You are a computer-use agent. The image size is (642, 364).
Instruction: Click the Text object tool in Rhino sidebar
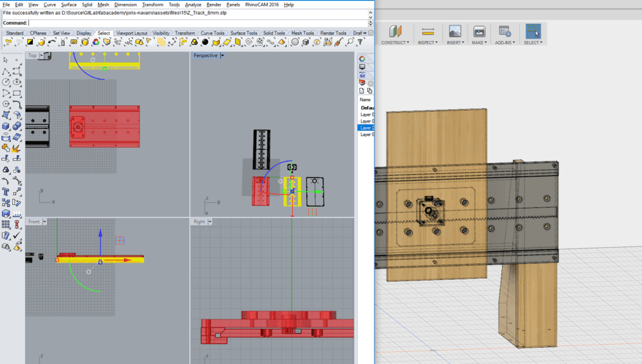coord(6,191)
